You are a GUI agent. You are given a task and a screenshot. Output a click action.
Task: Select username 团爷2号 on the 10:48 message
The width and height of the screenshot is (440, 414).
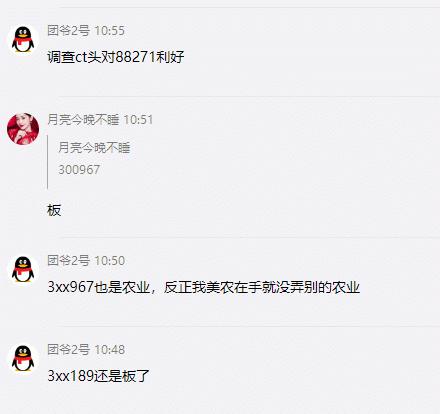click(69, 349)
